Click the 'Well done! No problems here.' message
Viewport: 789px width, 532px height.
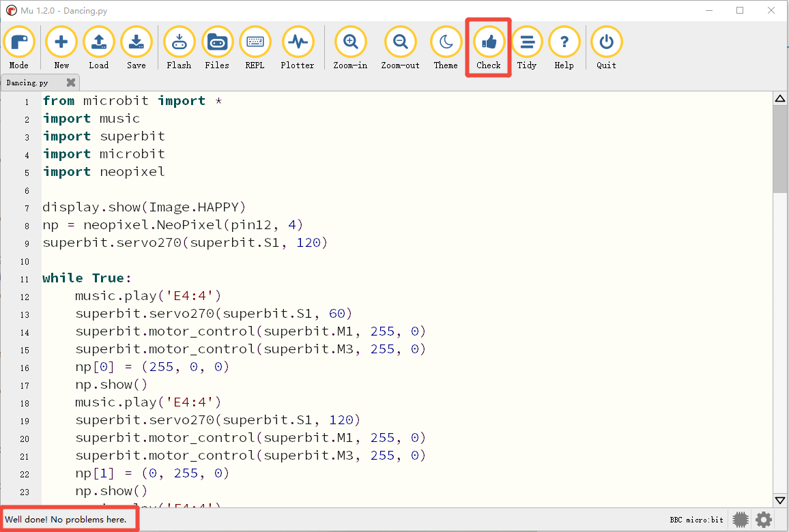coord(66,520)
